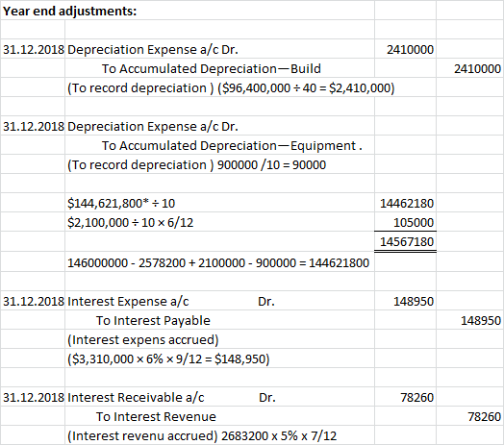This screenshot has height=445, width=504.
Task: Click the 31.12.2018 date beside Interest Expense
Action: tap(34, 302)
